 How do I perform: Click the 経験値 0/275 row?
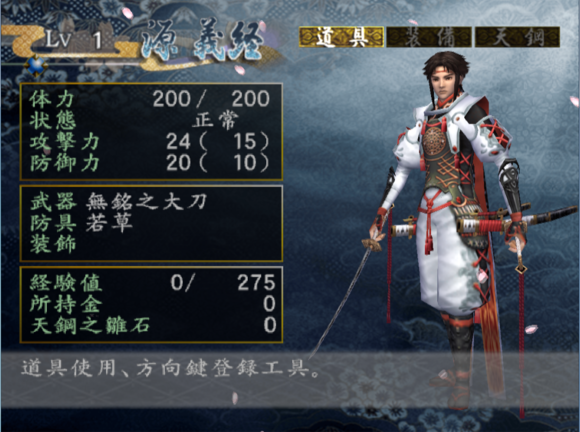click(152, 283)
